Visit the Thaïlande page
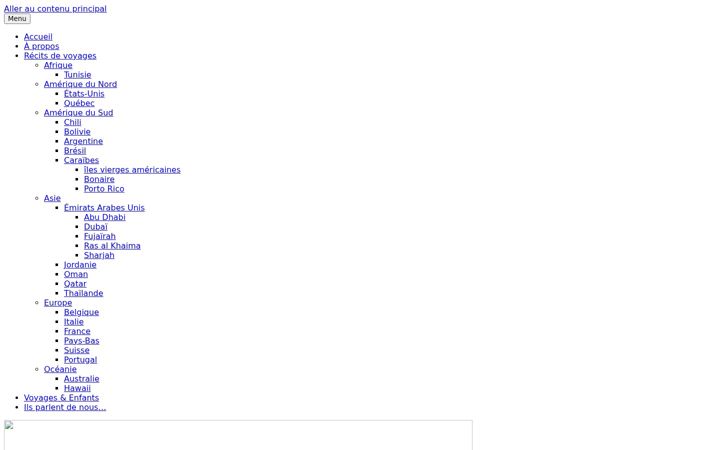The height and width of the screenshot is (450, 720). (84, 293)
